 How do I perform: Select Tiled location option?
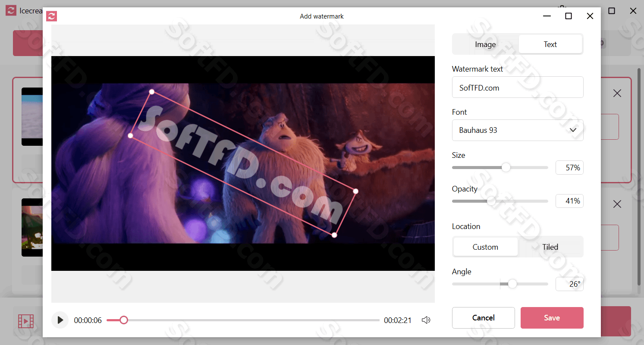point(550,247)
